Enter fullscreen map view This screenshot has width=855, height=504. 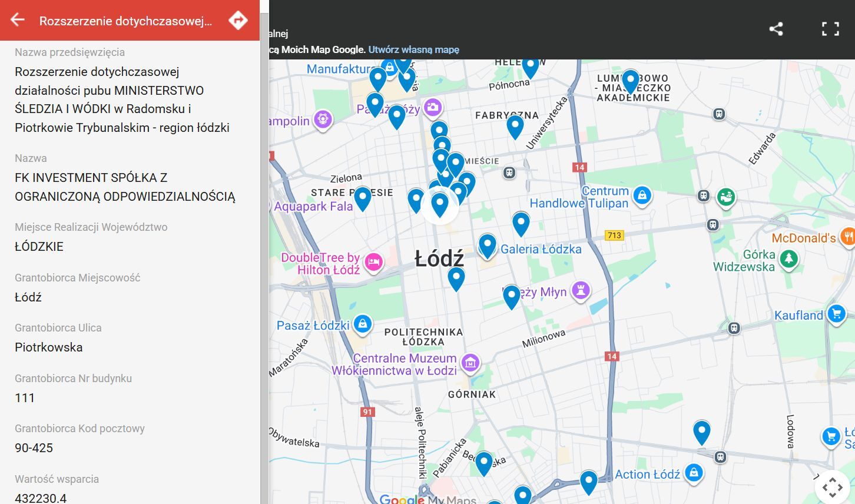pos(830,29)
